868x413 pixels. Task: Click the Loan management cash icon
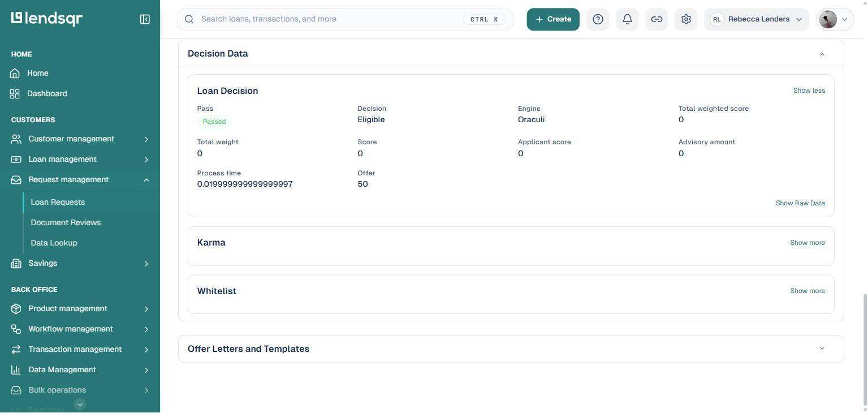tap(16, 160)
